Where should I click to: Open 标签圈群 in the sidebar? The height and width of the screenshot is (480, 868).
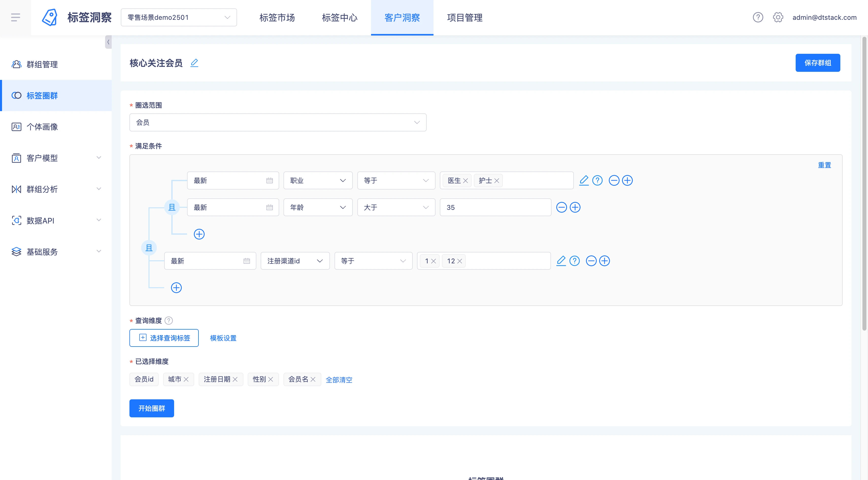(x=56, y=95)
